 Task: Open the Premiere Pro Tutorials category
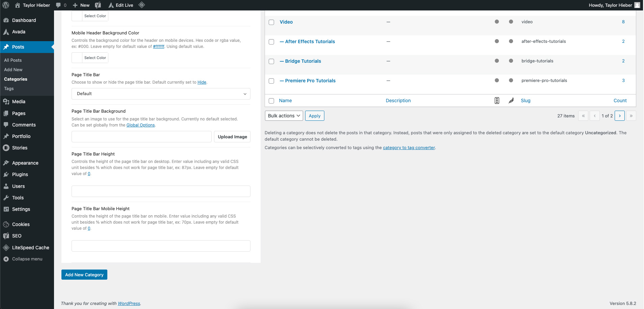pos(307,81)
